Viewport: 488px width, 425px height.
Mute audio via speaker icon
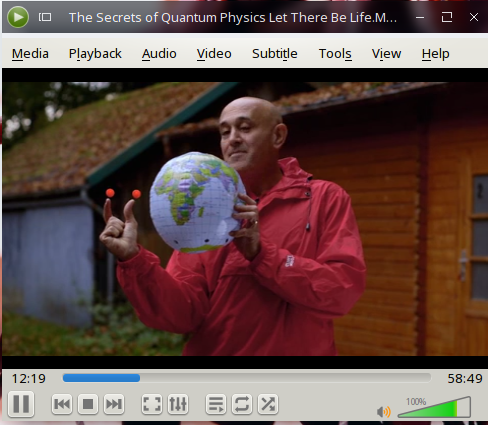384,412
